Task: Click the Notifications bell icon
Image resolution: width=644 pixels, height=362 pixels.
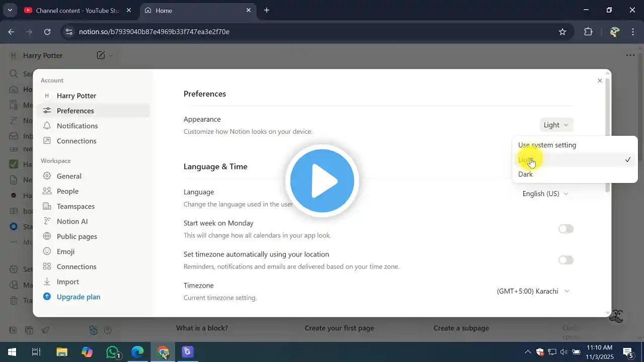Action: [x=47, y=126]
